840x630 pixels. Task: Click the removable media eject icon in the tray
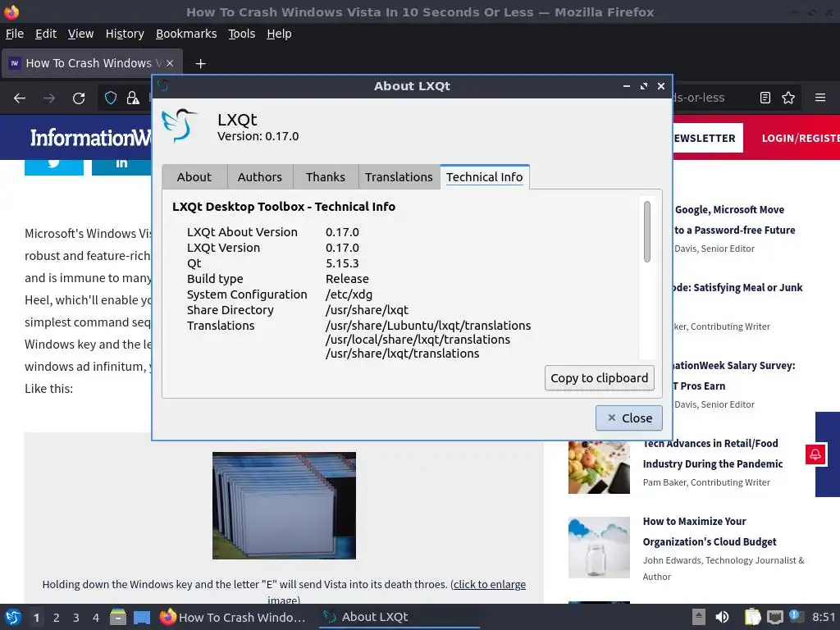pyautogui.click(x=699, y=617)
